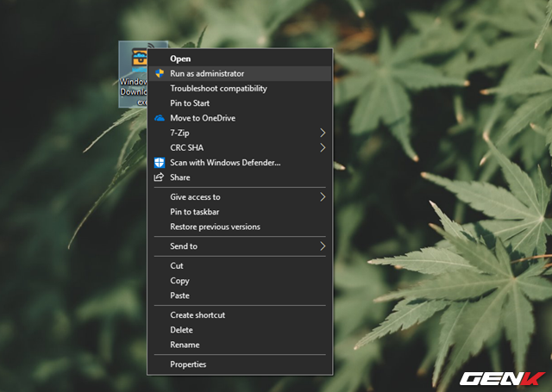Viewport: 552px width, 392px height.
Task: Expand the CRC SHA submenu arrow
Action: tap(323, 147)
